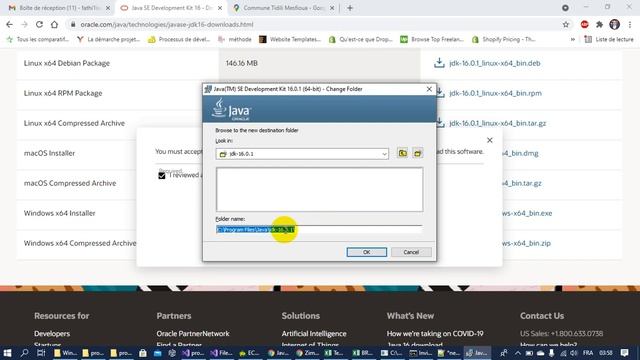Switch to the Java installer taskbar item
The image size is (640, 360).
point(477,353)
